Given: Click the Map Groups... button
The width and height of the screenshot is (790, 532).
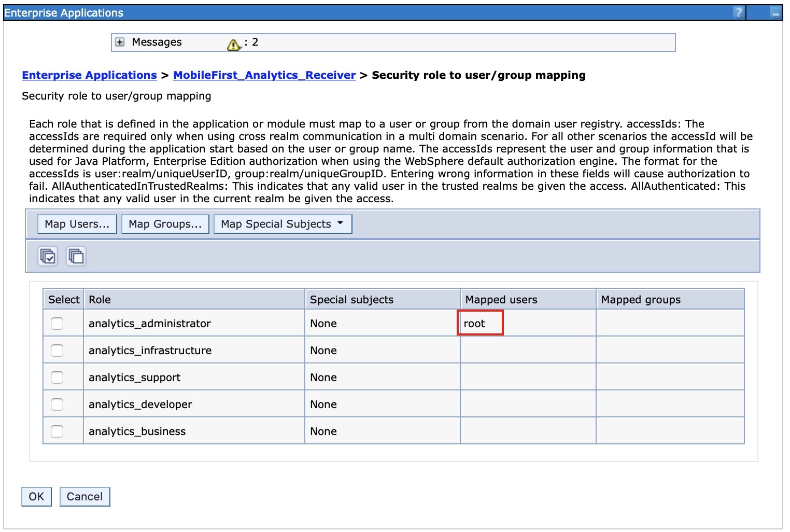Looking at the screenshot, I should point(165,224).
